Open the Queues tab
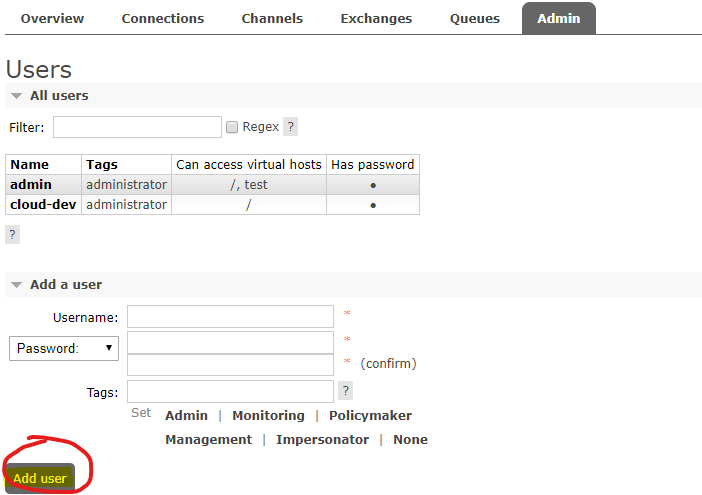Viewport: 702px width, 495px height. tap(475, 19)
